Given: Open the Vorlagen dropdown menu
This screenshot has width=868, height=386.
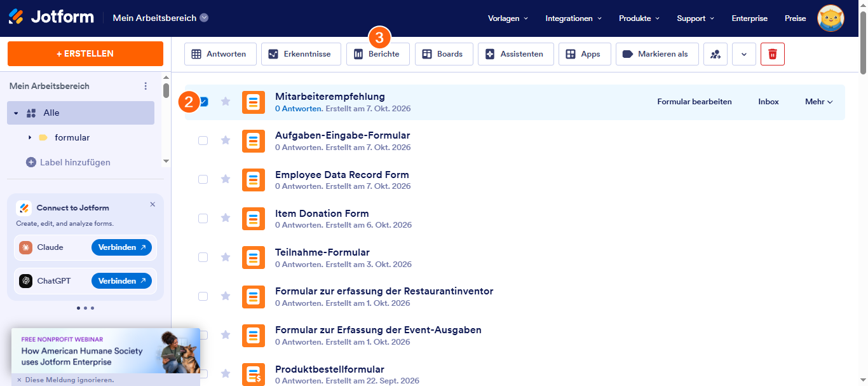Looking at the screenshot, I should pos(508,18).
